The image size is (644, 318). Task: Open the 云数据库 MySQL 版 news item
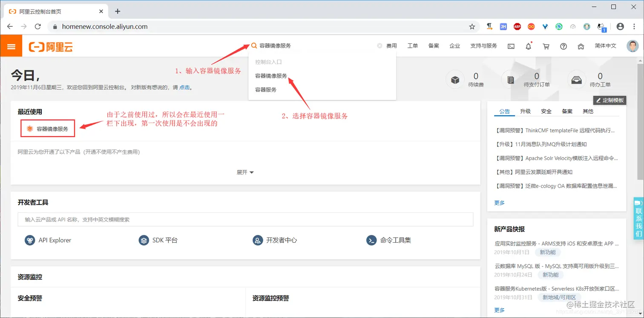tap(557, 266)
